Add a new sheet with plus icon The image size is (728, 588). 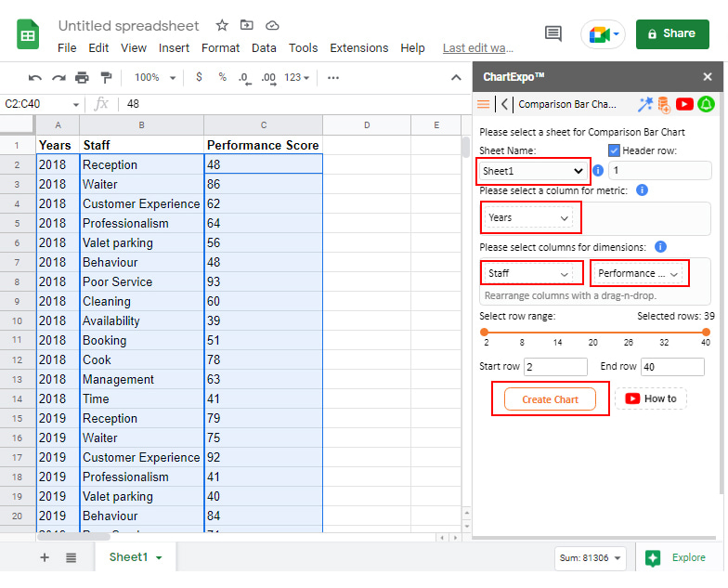45,557
